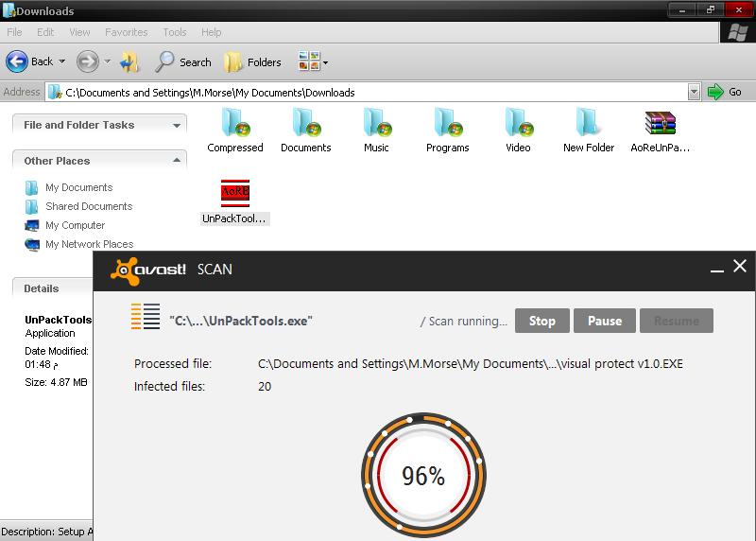Click the greyed Resume button

(x=677, y=321)
